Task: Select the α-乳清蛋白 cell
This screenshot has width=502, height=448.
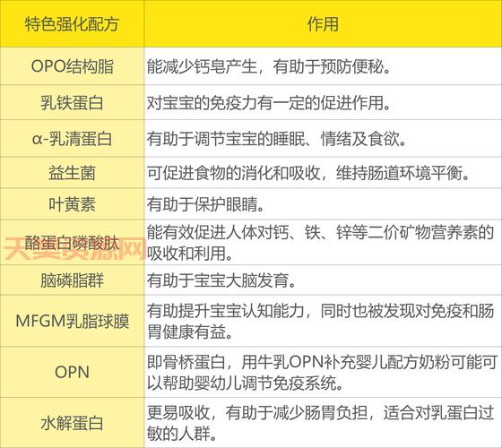Action: coord(72,139)
